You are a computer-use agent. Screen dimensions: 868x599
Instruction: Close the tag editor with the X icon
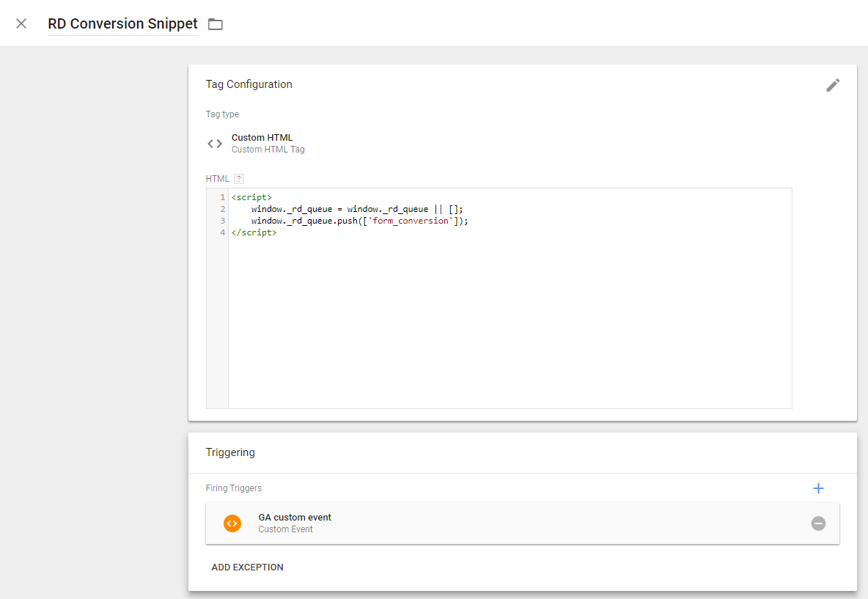(21, 23)
